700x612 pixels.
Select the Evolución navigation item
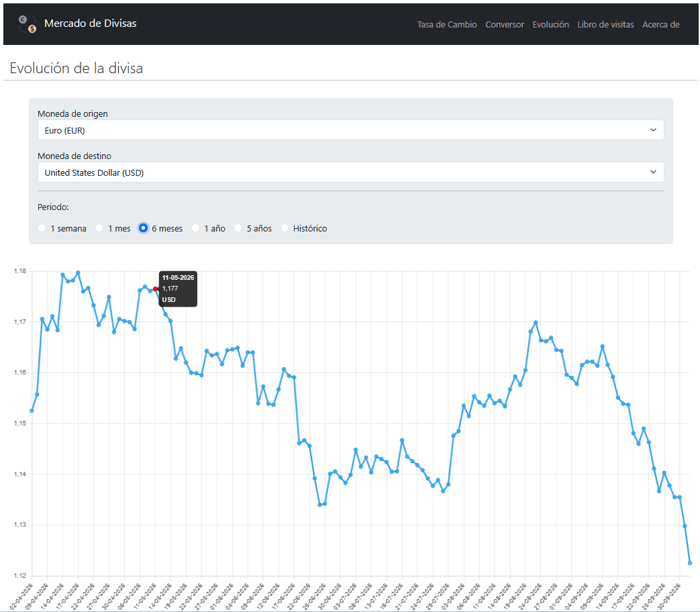(550, 25)
